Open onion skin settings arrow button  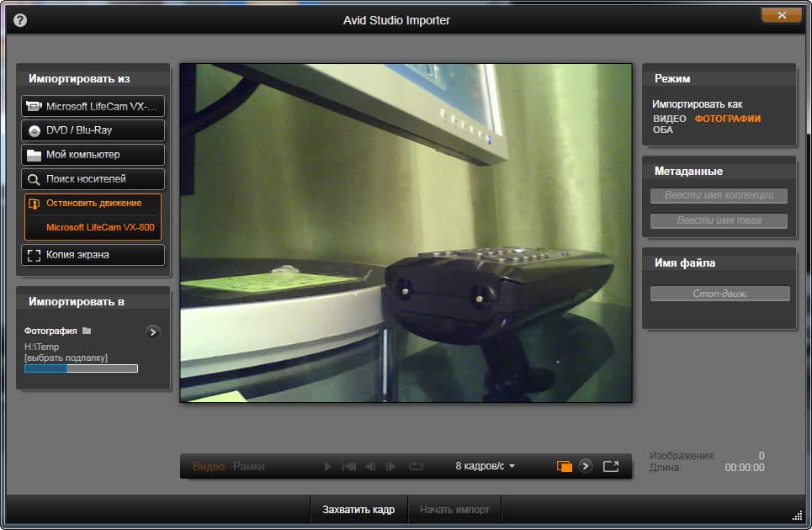[x=585, y=466]
